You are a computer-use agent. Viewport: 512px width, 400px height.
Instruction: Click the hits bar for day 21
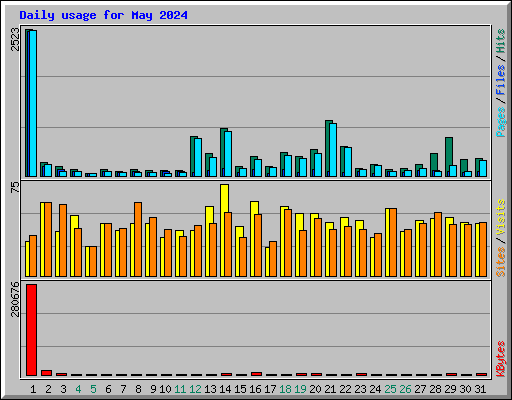click(327, 148)
